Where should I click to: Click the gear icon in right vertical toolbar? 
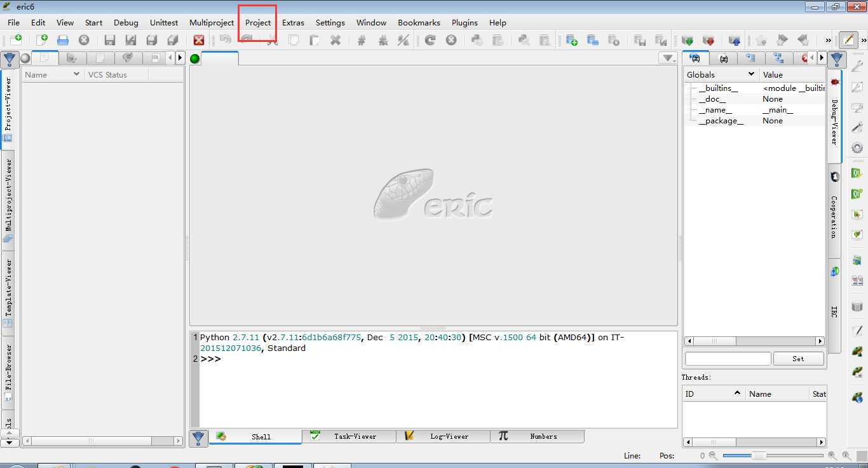[x=857, y=148]
